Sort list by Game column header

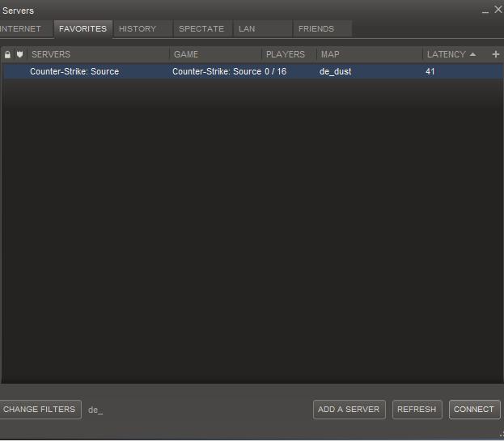point(216,54)
